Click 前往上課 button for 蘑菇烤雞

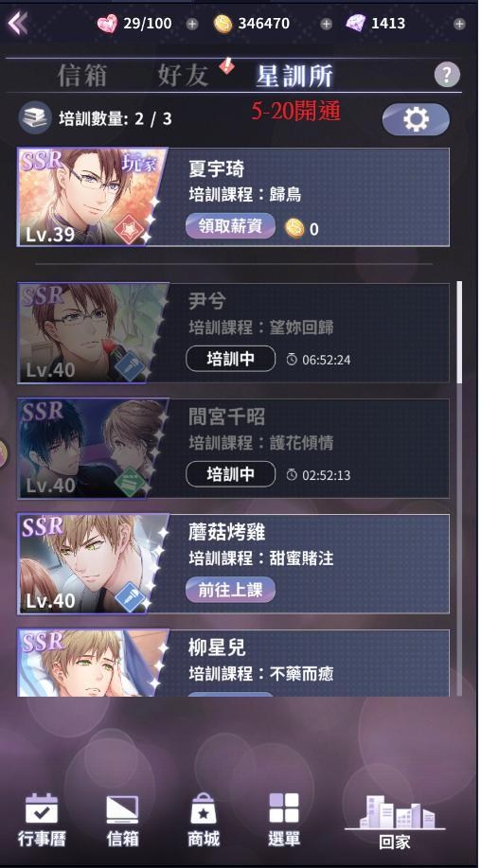pos(230,590)
